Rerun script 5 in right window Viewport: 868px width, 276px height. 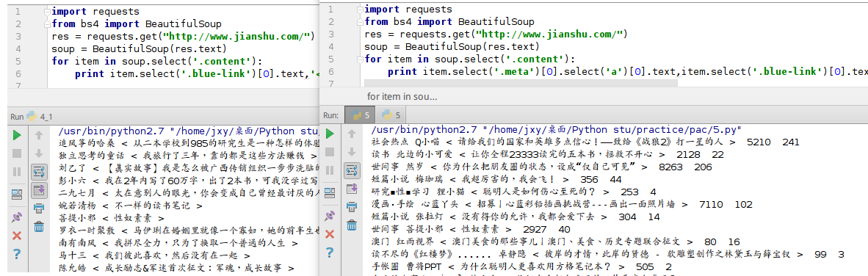point(330,134)
